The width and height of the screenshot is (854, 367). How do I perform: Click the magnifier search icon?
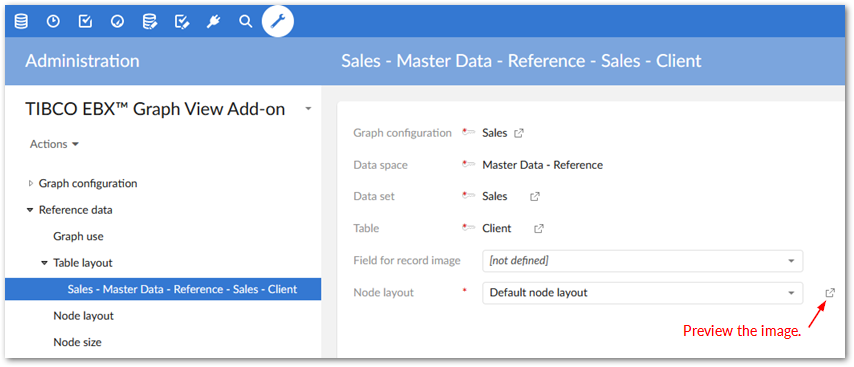(x=246, y=21)
